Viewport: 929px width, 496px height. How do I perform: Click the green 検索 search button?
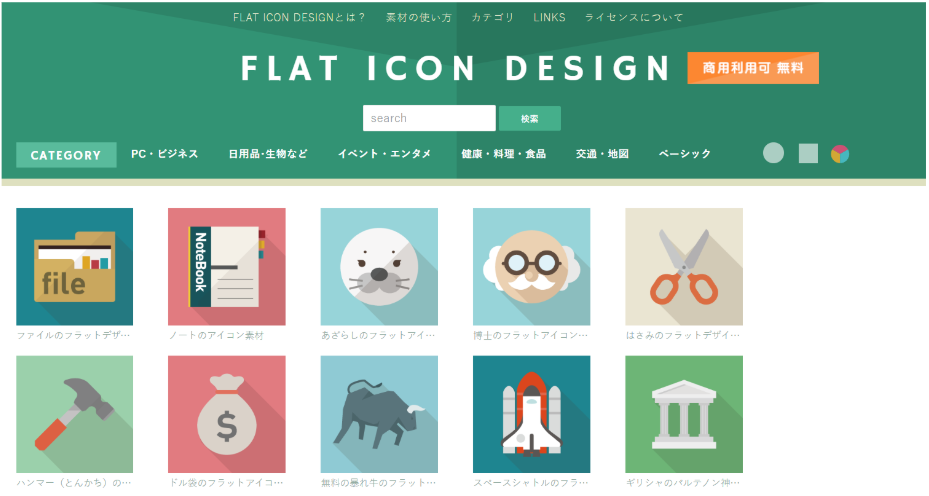530,119
